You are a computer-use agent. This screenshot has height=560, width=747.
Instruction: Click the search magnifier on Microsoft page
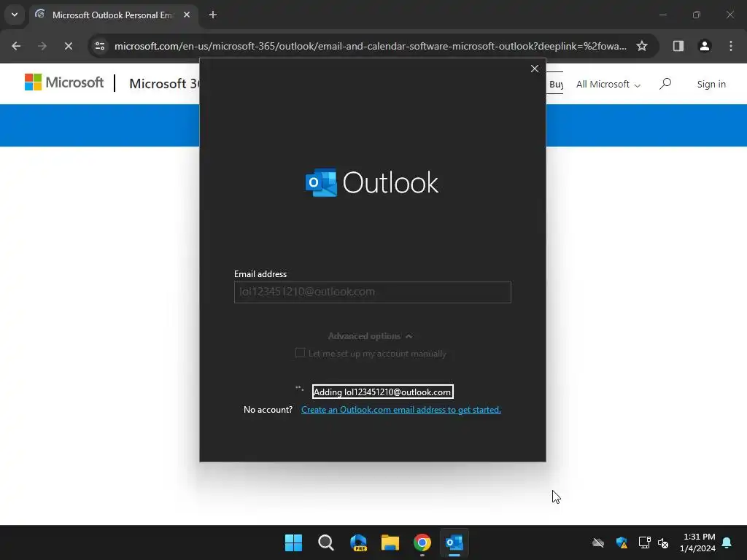click(665, 85)
